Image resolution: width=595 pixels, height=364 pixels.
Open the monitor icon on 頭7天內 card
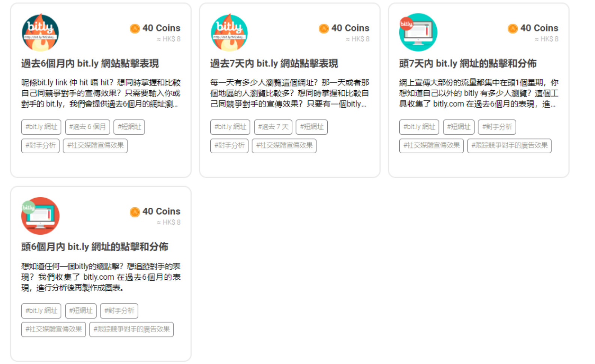coord(418,32)
